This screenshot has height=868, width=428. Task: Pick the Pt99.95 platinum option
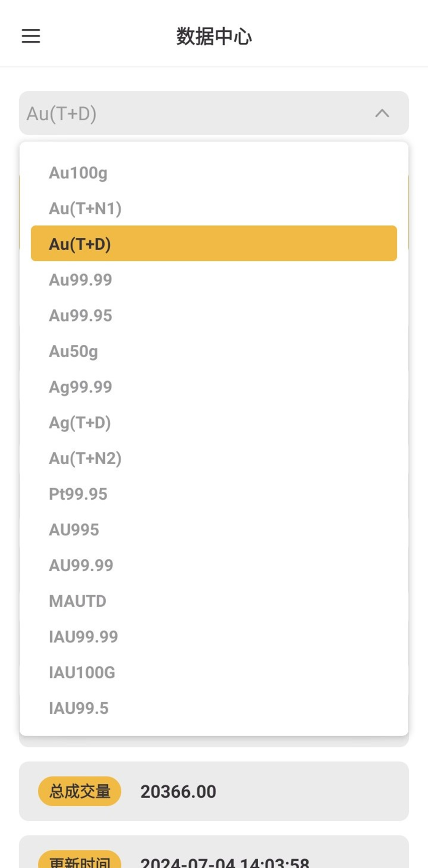pos(78,494)
